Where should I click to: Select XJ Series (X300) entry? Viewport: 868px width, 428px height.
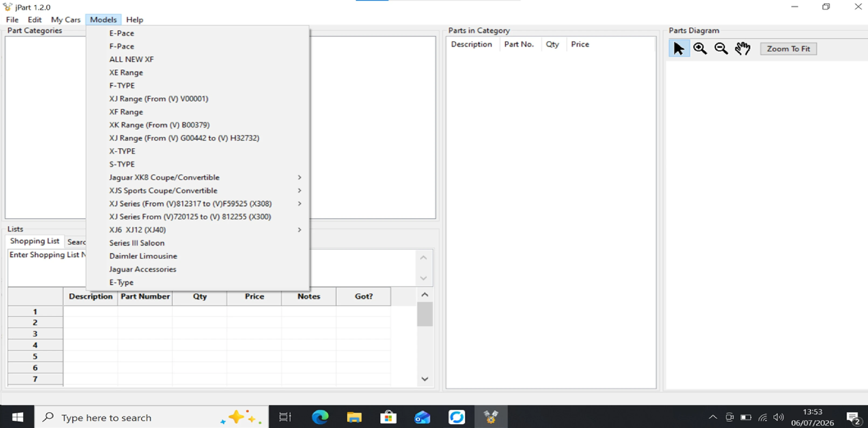click(198, 217)
